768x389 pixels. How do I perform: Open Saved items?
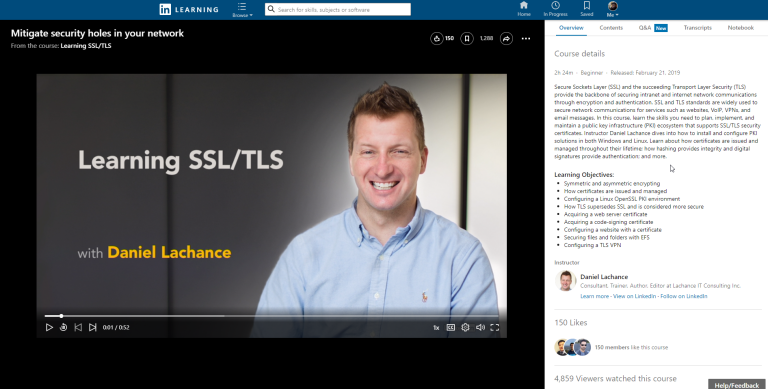coord(586,9)
